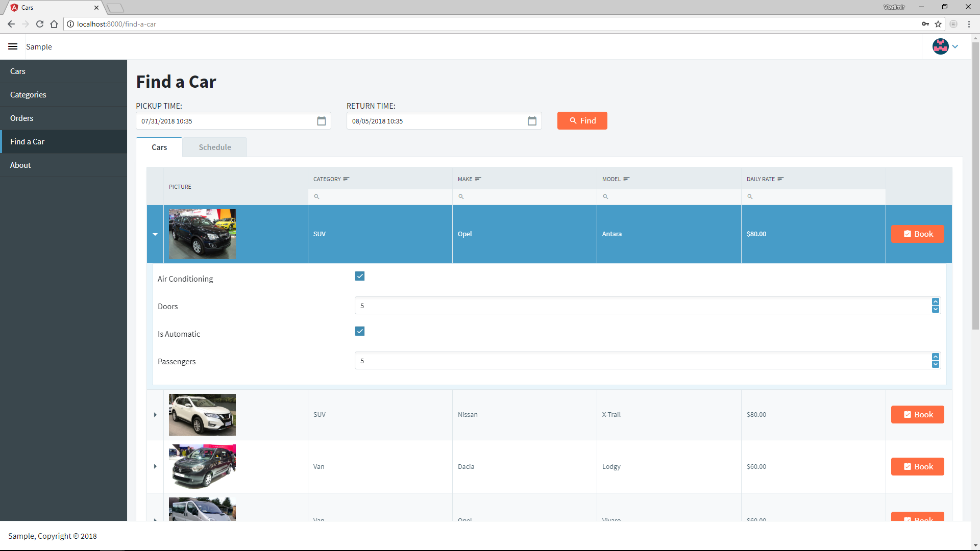Click the Find search button

coord(582,120)
